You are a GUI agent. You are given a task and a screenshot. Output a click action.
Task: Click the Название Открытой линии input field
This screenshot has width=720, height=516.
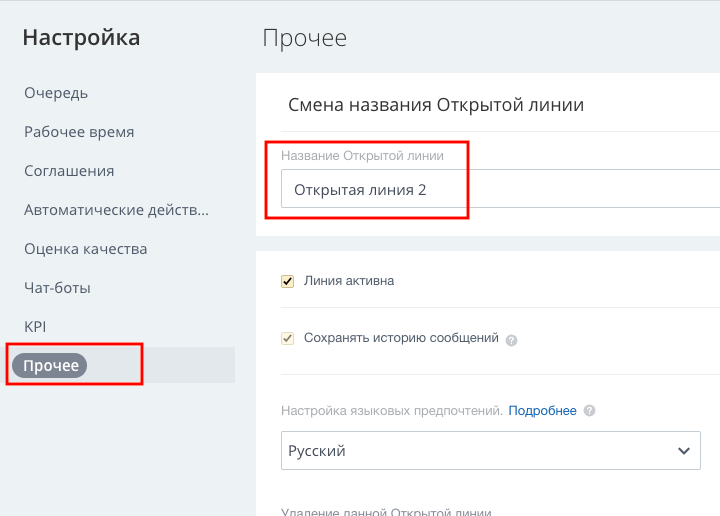pyautogui.click(x=501, y=189)
